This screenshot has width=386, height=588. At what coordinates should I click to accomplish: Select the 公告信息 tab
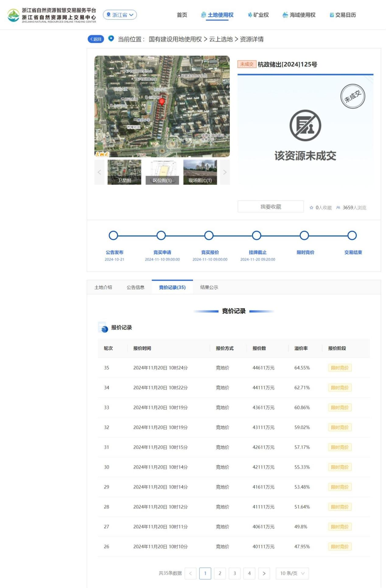[135, 287]
